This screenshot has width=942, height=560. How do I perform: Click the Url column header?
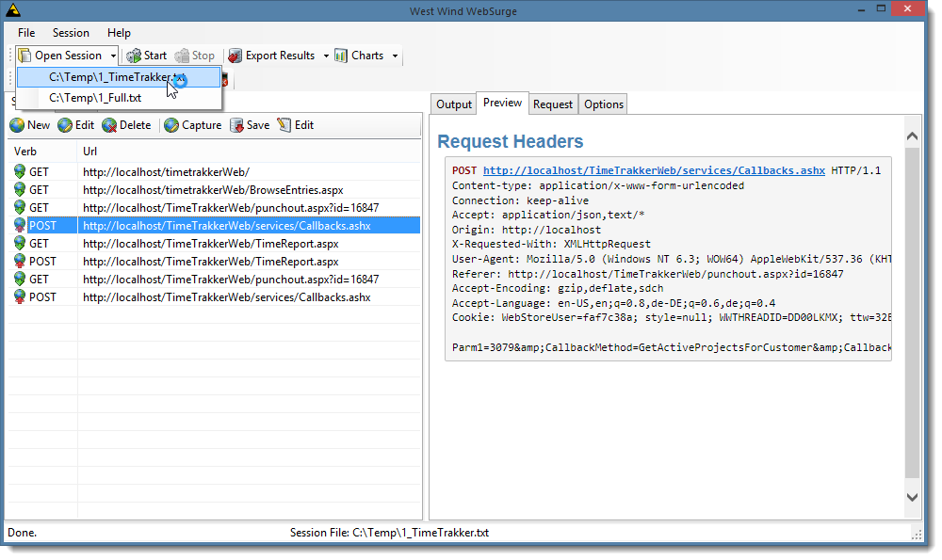89,152
